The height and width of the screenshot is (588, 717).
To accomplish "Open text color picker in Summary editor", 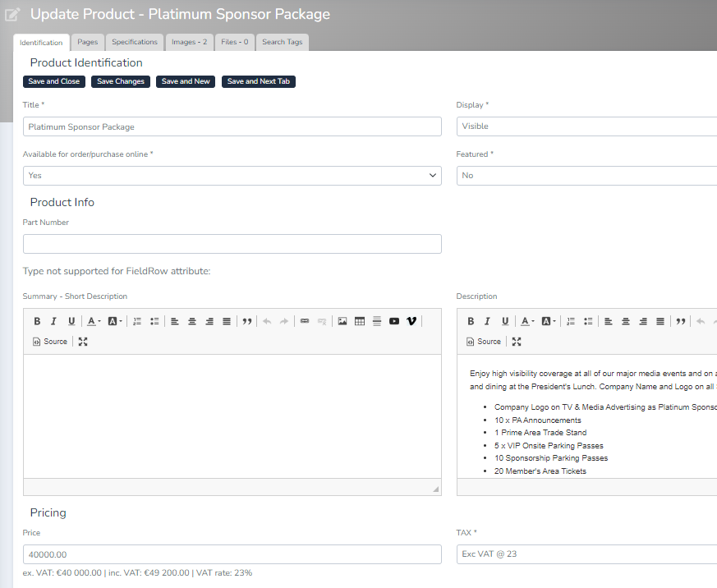I will pyautogui.click(x=94, y=321).
